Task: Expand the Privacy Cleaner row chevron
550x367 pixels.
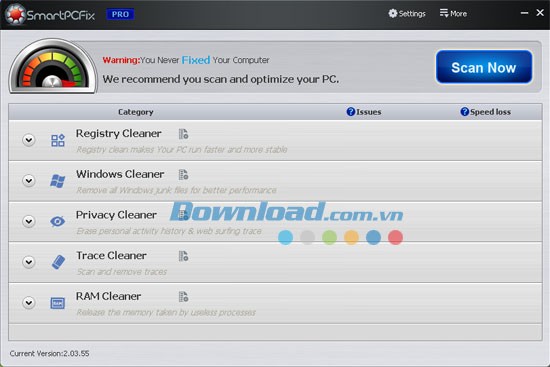Action: (29, 221)
